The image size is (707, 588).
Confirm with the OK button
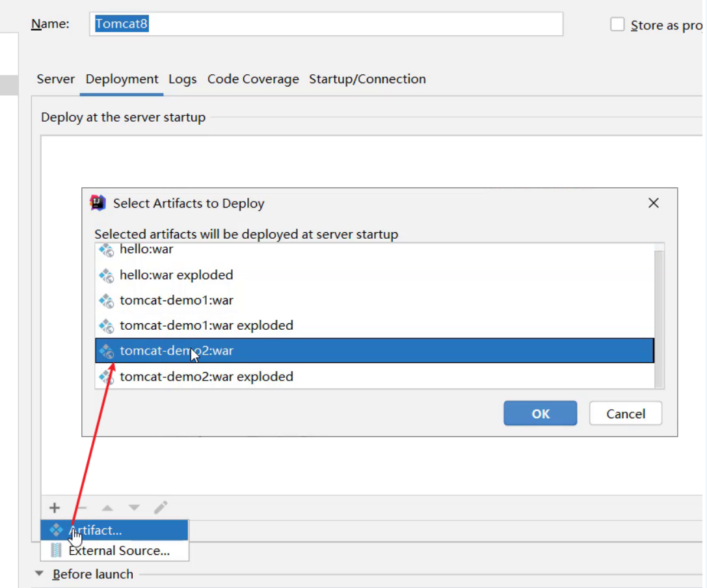tap(540, 414)
